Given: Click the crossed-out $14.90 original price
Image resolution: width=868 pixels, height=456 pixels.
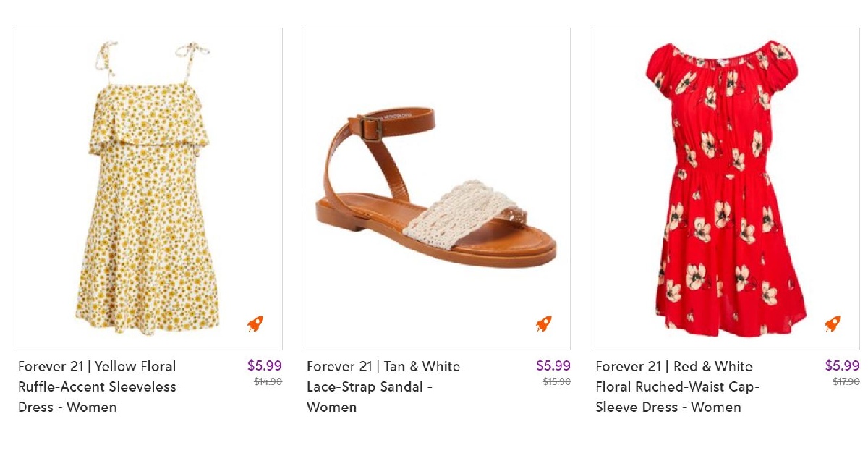Looking at the screenshot, I should (268, 382).
